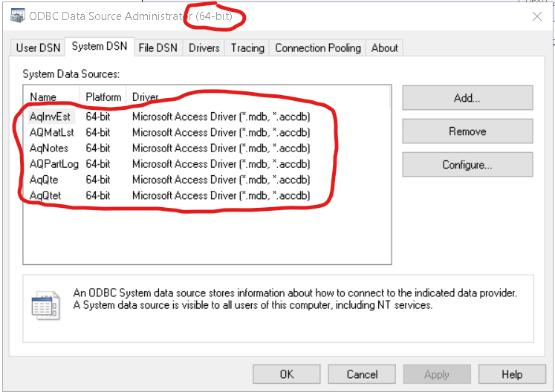555x392 pixels.
Task: Click the Configure... button
Action: coord(467,165)
